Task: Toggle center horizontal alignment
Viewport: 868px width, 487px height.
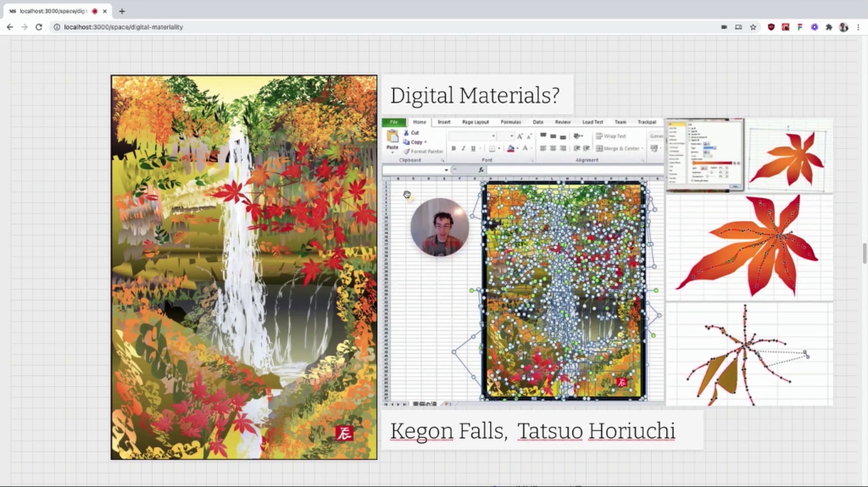Action: pos(553,148)
